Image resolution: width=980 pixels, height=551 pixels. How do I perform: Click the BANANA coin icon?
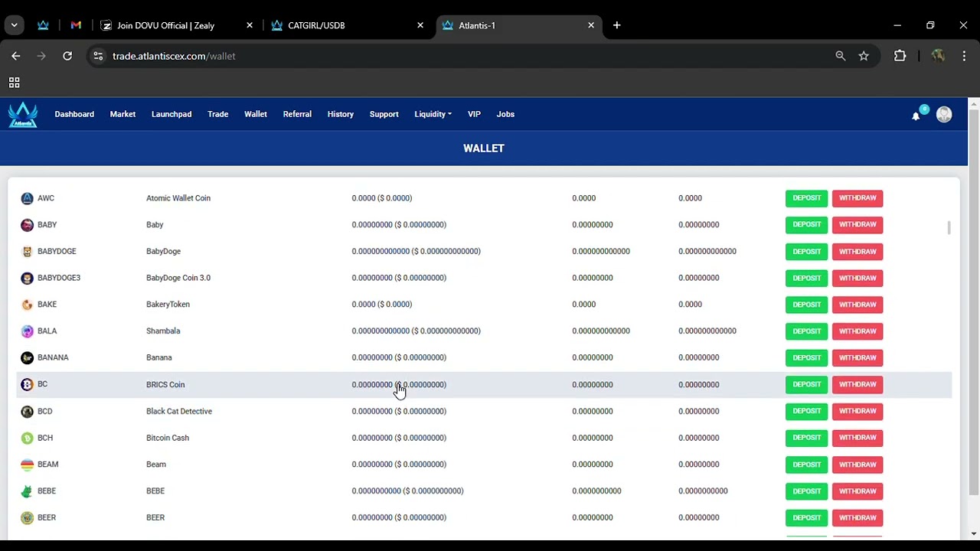click(x=27, y=357)
